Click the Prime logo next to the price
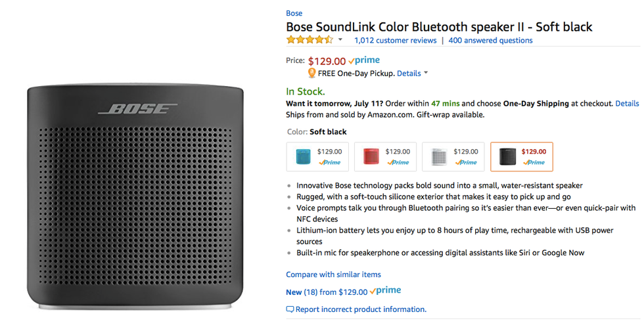 click(364, 61)
